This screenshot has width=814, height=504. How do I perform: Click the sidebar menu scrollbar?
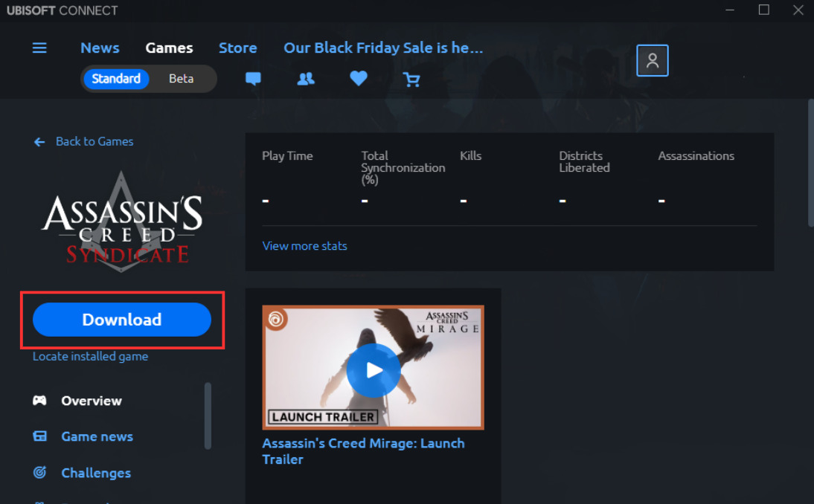pos(208,416)
